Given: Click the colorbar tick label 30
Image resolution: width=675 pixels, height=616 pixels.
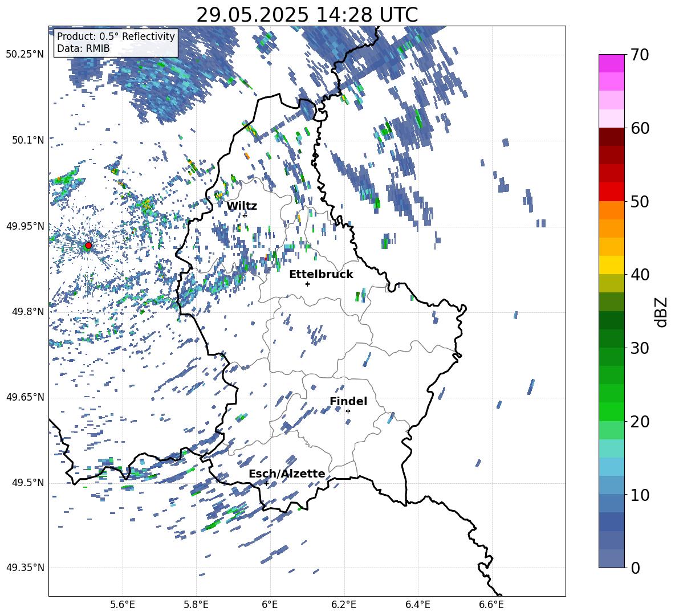Looking at the screenshot, I should point(639,348).
